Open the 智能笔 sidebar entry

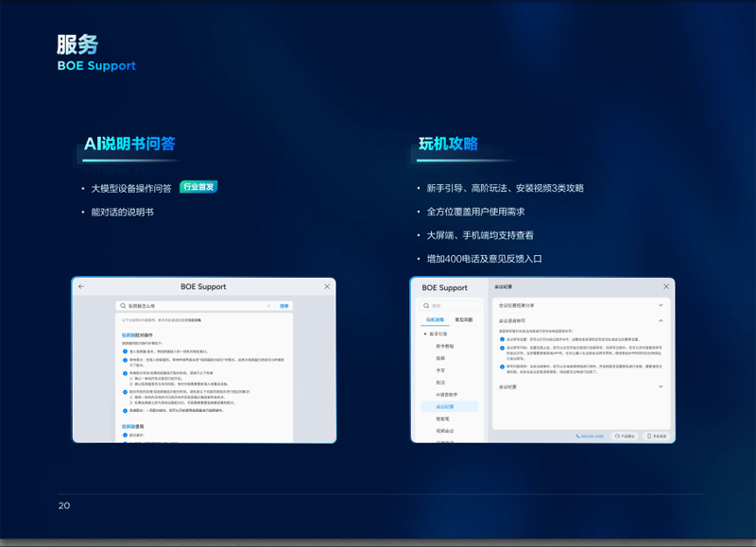tap(443, 418)
